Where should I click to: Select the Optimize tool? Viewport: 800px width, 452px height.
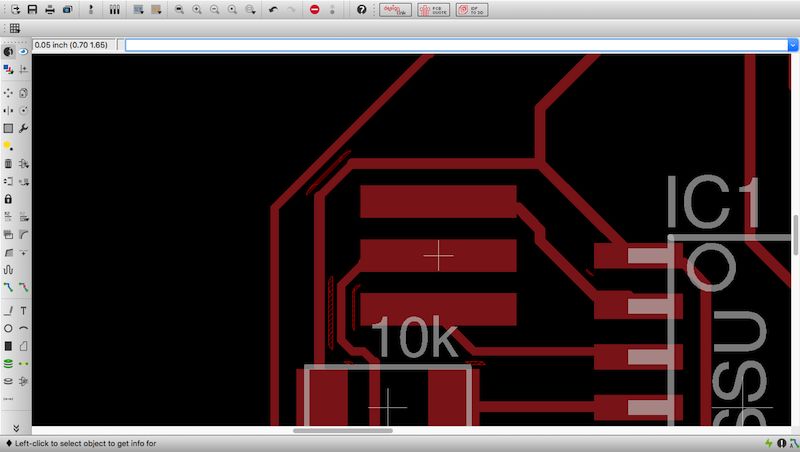click(x=23, y=253)
